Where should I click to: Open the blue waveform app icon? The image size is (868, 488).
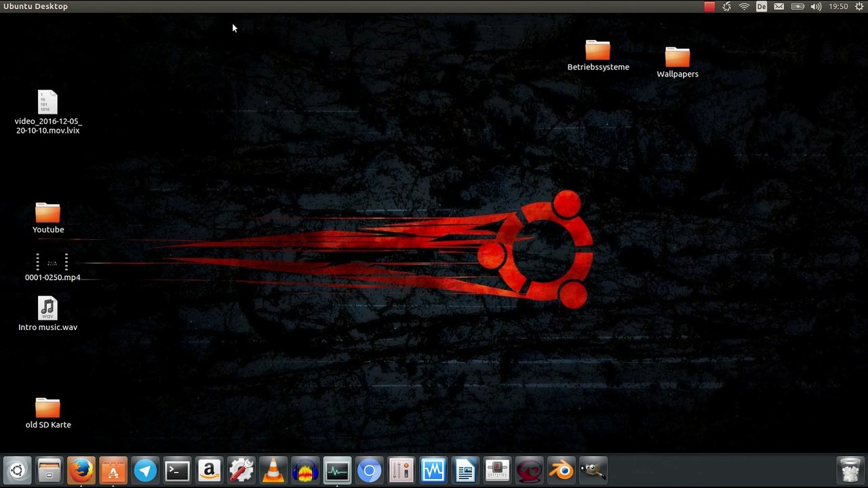(433, 470)
